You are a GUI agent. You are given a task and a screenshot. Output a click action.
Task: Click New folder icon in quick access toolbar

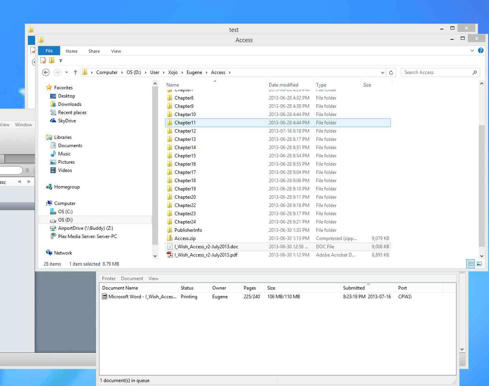point(52,60)
